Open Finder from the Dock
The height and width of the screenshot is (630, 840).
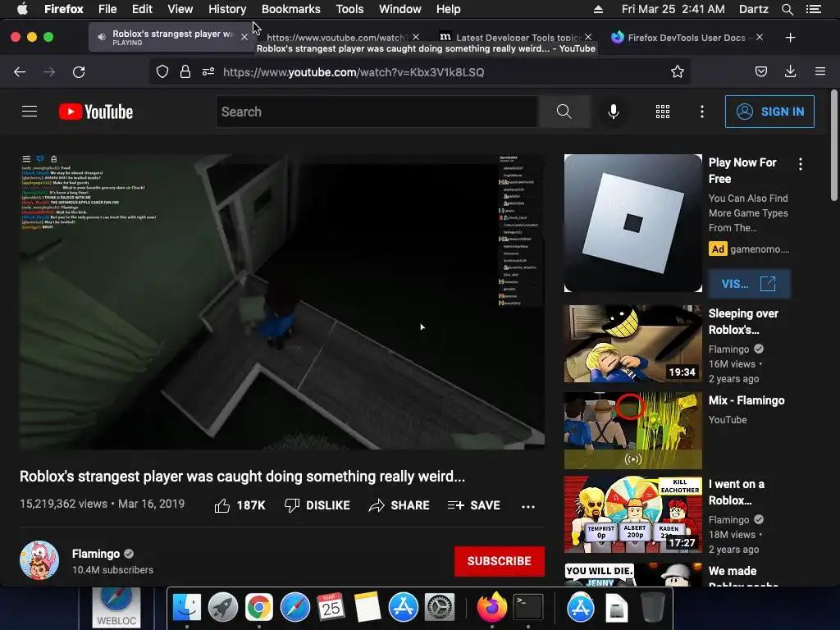coord(186,608)
